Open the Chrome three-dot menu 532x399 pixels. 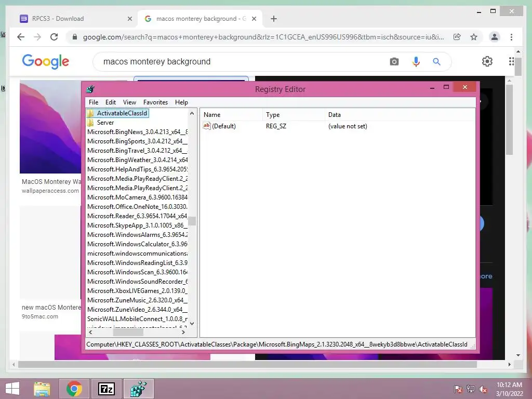click(x=511, y=37)
